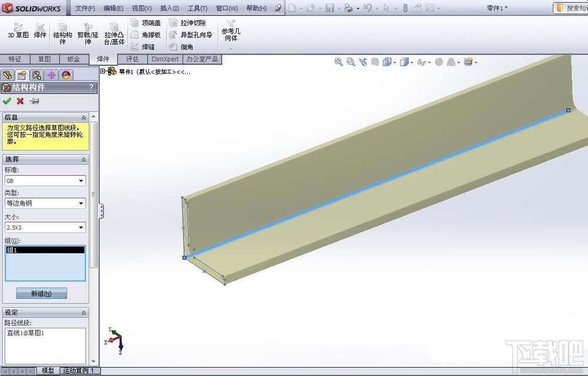588x376 pixels.
Task: Click the 局部放大 (Zoom to Area) icon
Action: coord(350,61)
